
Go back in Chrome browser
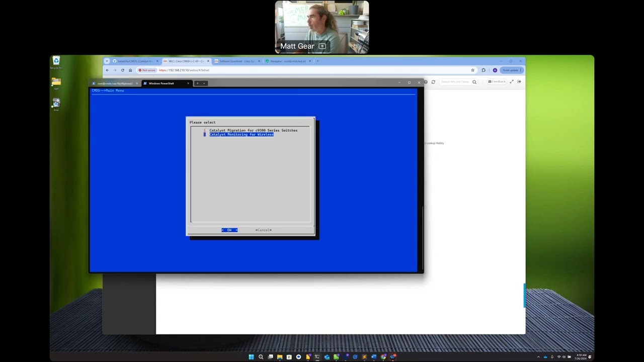click(107, 70)
